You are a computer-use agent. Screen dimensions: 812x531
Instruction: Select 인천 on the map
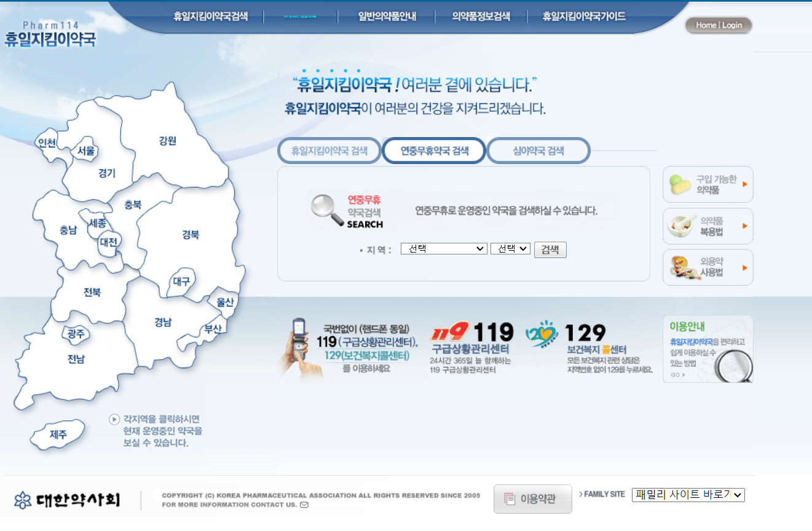47,143
